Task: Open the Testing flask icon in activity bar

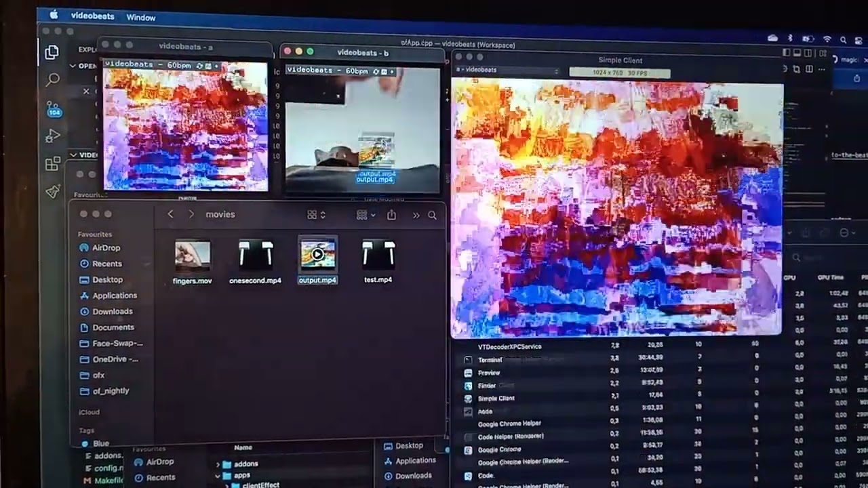Action: pyautogui.click(x=53, y=192)
